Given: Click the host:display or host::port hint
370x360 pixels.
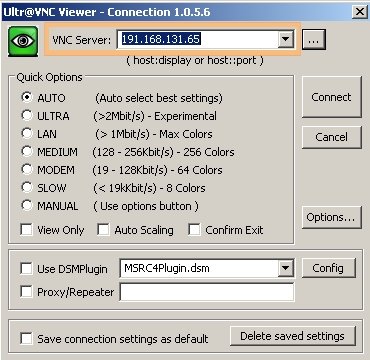Looking at the screenshot, I should click(195, 60).
